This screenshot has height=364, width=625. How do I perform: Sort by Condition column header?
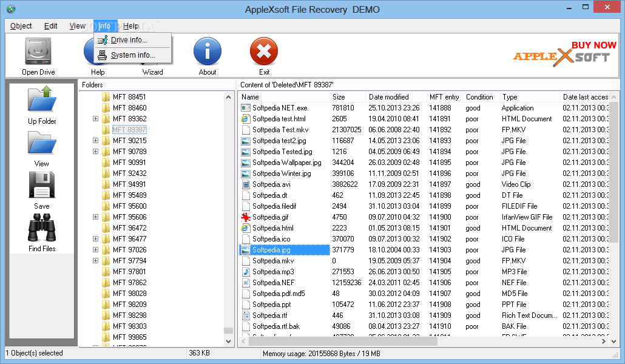481,97
